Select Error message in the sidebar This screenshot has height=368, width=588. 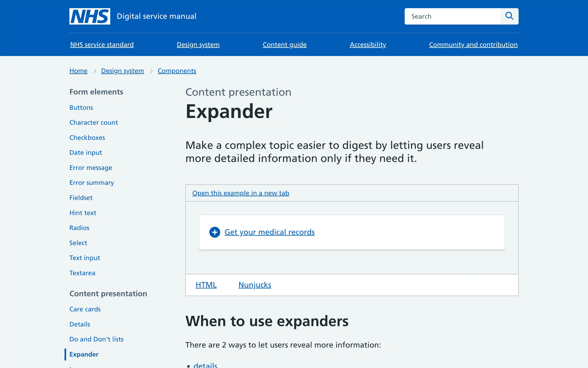click(x=91, y=168)
